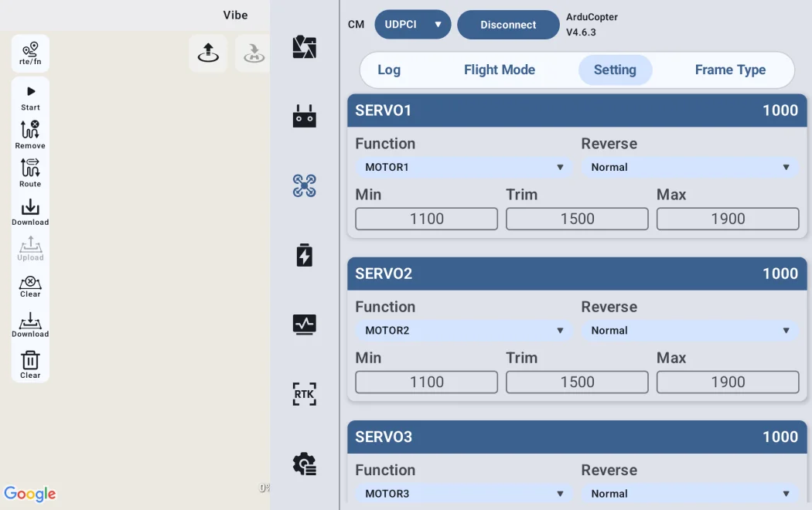Click SERVO2 Trim input field

[x=577, y=382]
